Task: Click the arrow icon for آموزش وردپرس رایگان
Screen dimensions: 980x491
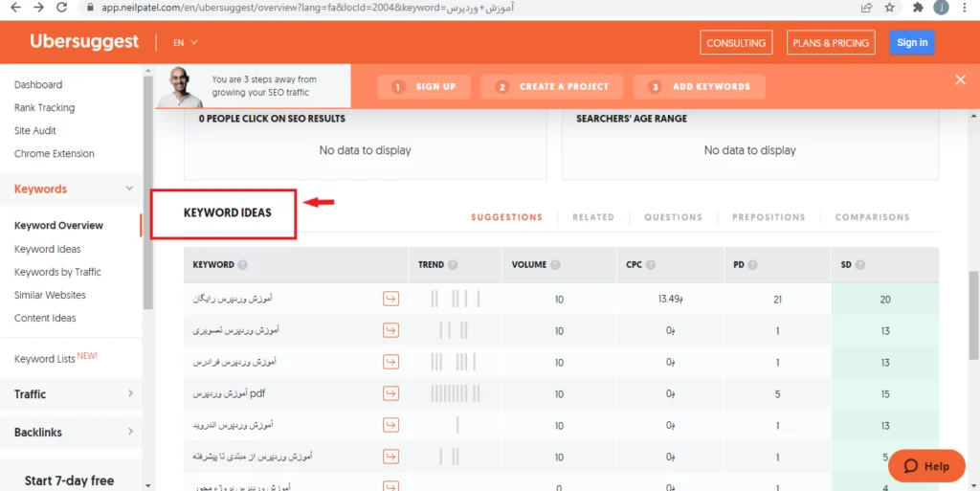Action: coord(390,300)
